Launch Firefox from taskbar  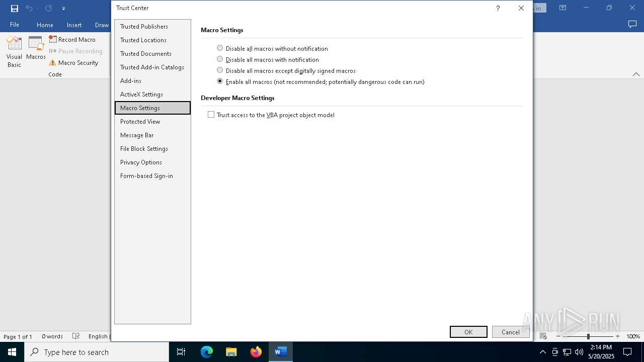tap(256, 352)
